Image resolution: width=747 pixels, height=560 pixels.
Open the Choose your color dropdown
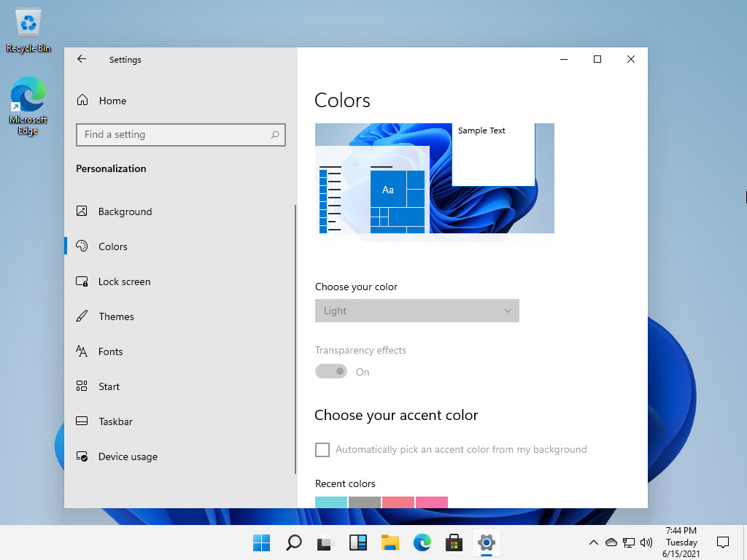pyautogui.click(x=417, y=311)
